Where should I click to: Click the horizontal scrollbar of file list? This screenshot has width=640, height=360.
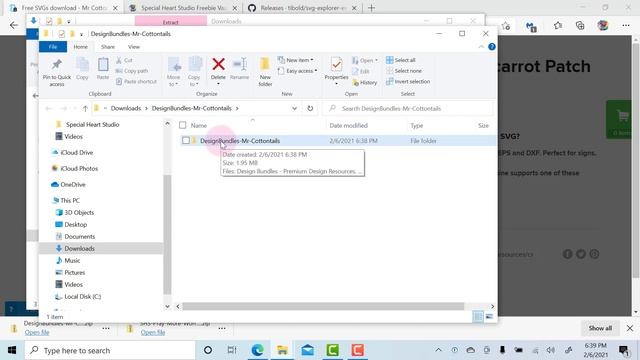point(323,306)
